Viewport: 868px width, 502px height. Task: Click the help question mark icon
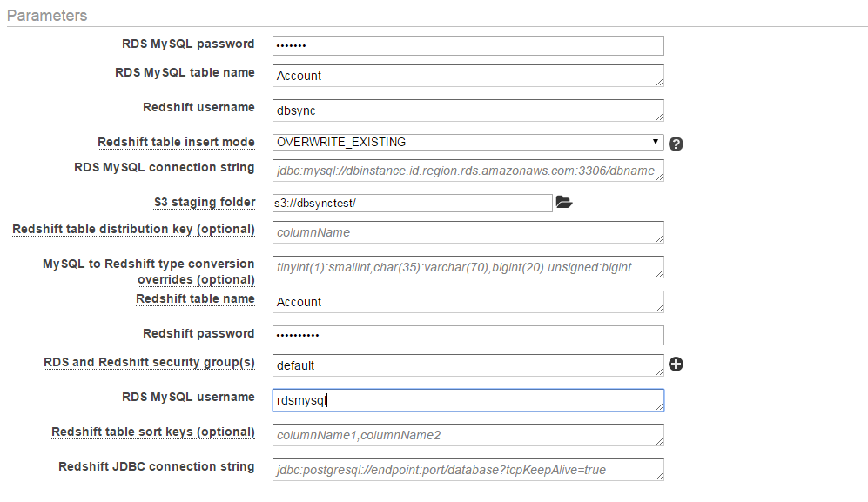676,144
